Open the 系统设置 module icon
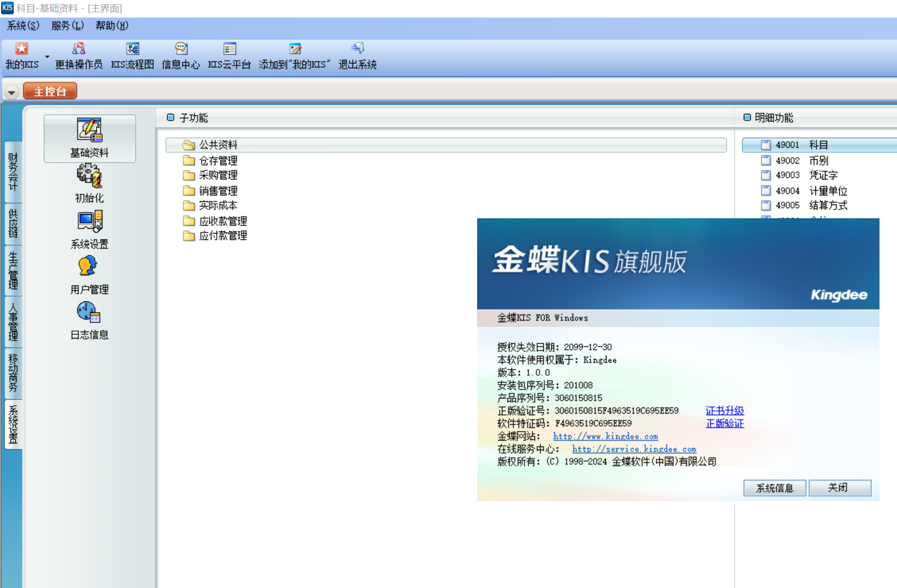 90,229
